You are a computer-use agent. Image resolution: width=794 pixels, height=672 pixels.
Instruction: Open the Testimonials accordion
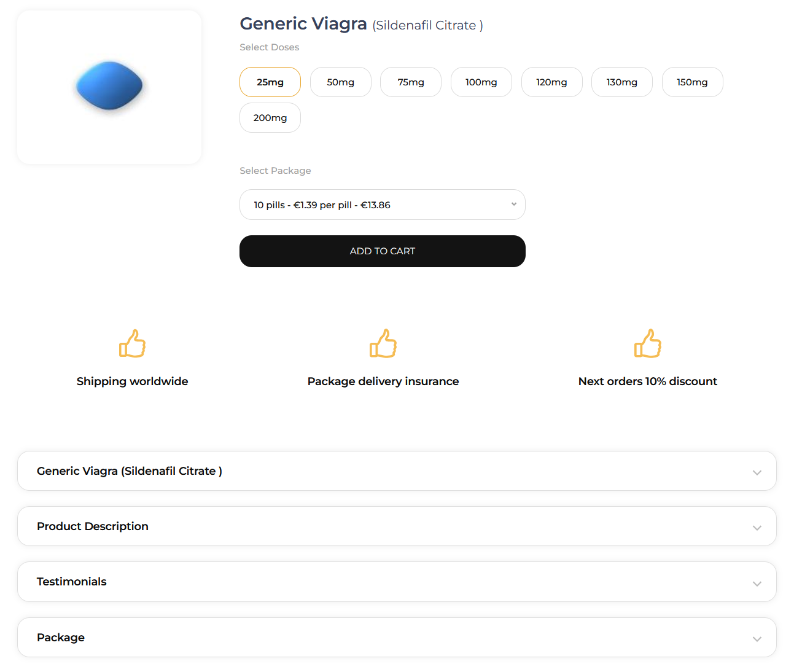(x=397, y=582)
